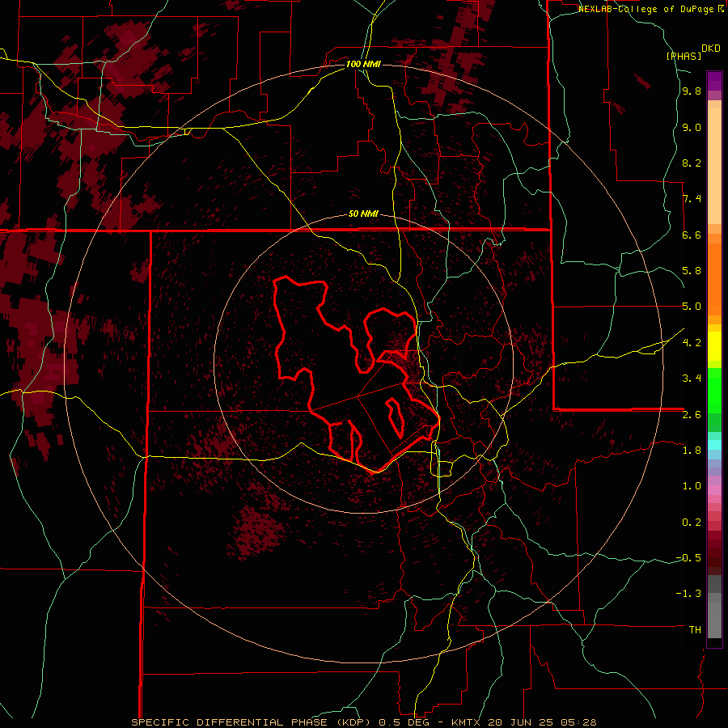
Task: Pick the pink band beside 1.0
Action: pos(714,490)
